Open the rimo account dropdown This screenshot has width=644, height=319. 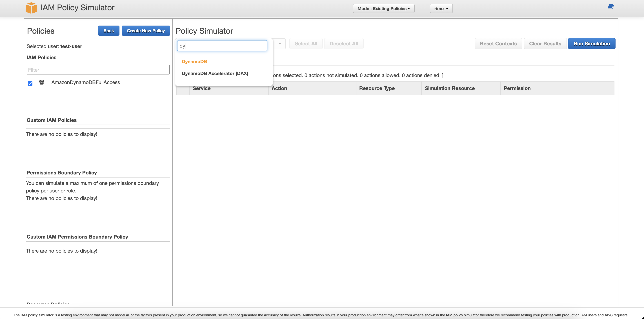click(441, 8)
